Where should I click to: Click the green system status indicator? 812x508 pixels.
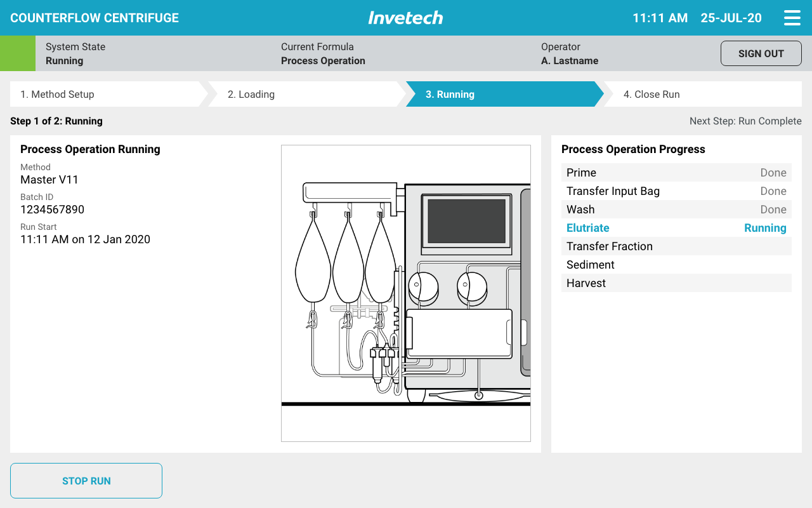(x=18, y=53)
